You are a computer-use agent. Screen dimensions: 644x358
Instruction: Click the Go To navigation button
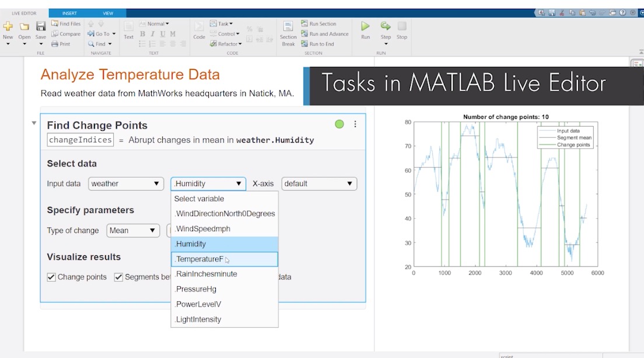99,34
